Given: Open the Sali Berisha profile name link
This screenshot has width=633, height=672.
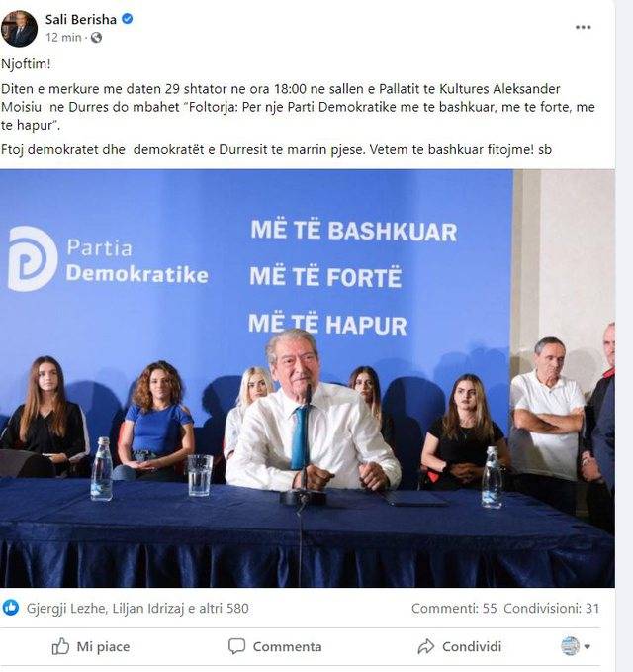Looking at the screenshot, I should 80,19.
